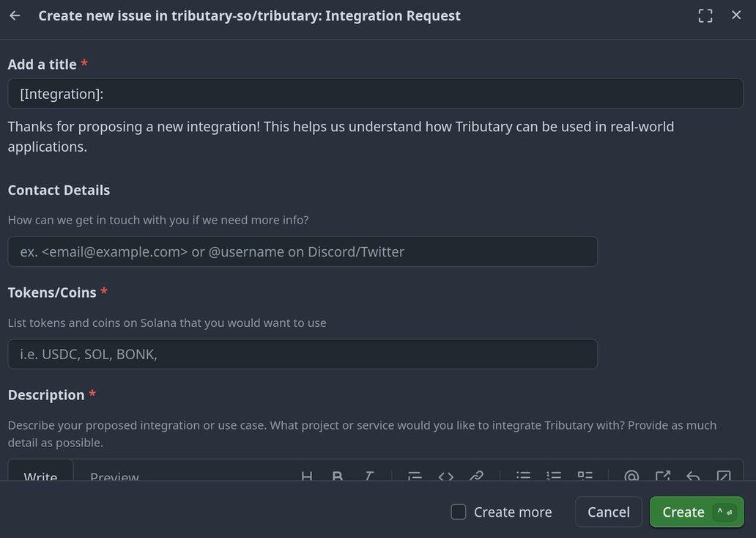Mention a user with the @ icon
Viewport: 756px width, 538px height.
click(x=631, y=476)
